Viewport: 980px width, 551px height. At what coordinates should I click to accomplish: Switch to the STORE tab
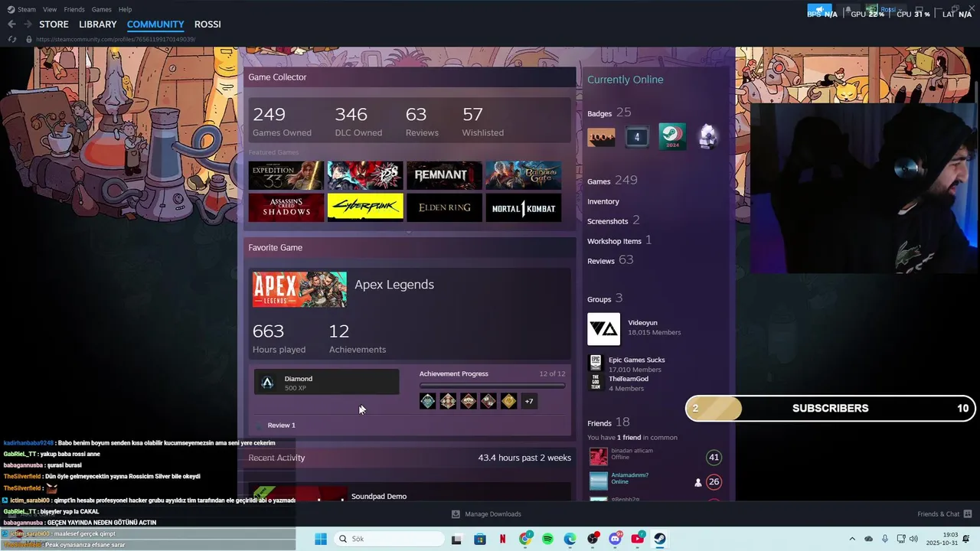click(54, 24)
